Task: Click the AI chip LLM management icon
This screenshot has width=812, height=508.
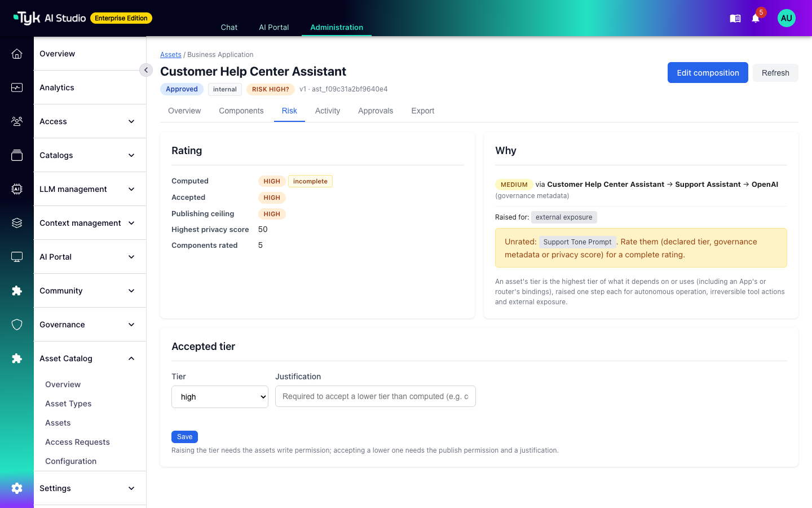Action: (x=17, y=189)
